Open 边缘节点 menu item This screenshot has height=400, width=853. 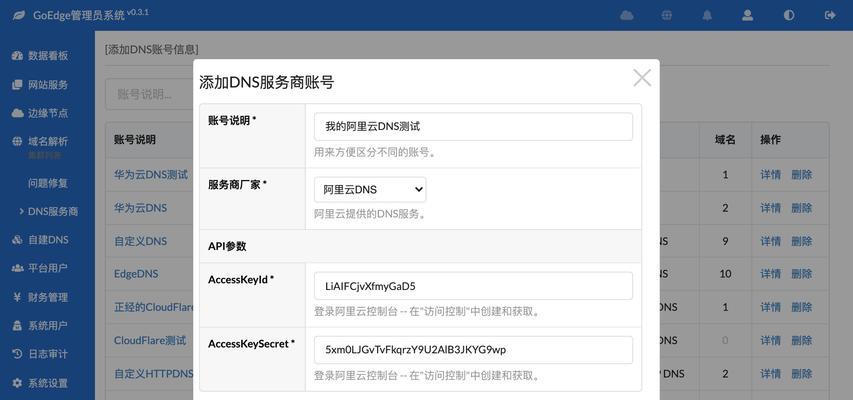[x=48, y=113]
